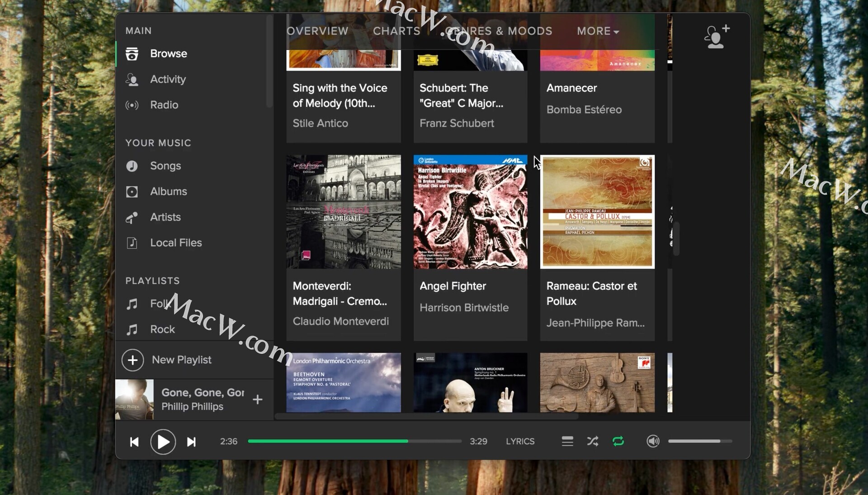Open the LYRICS panel

[520, 442]
